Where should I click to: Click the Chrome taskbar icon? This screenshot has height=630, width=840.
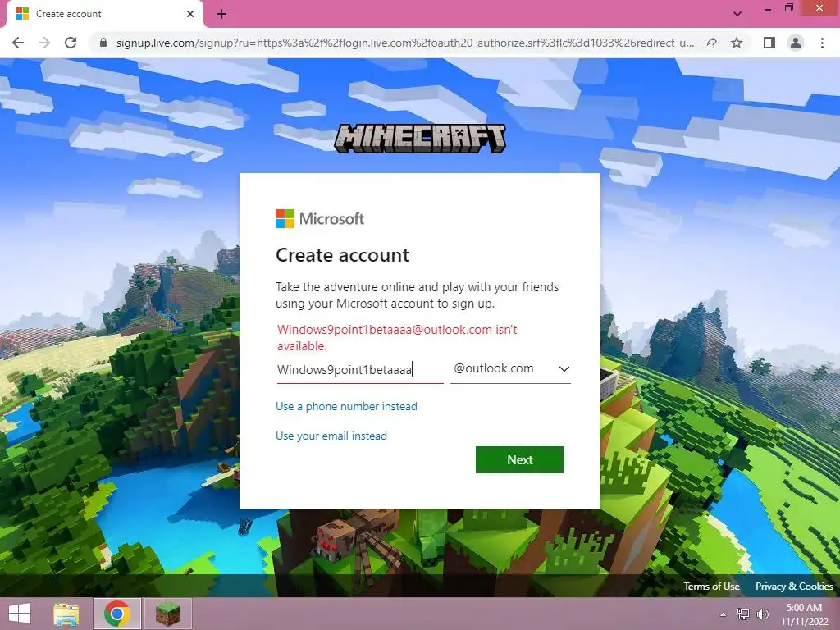[x=117, y=614]
